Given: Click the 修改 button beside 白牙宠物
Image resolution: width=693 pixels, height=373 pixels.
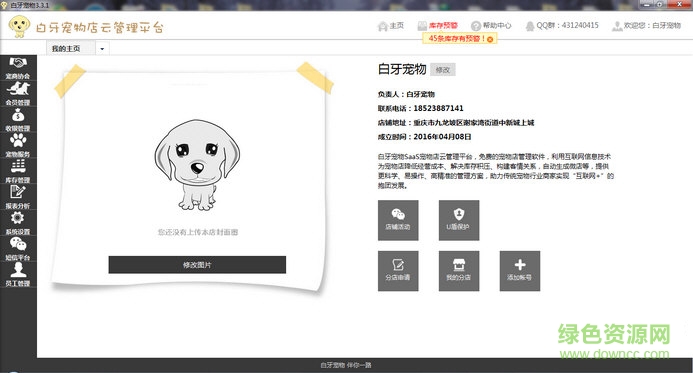Looking at the screenshot, I should (442, 70).
